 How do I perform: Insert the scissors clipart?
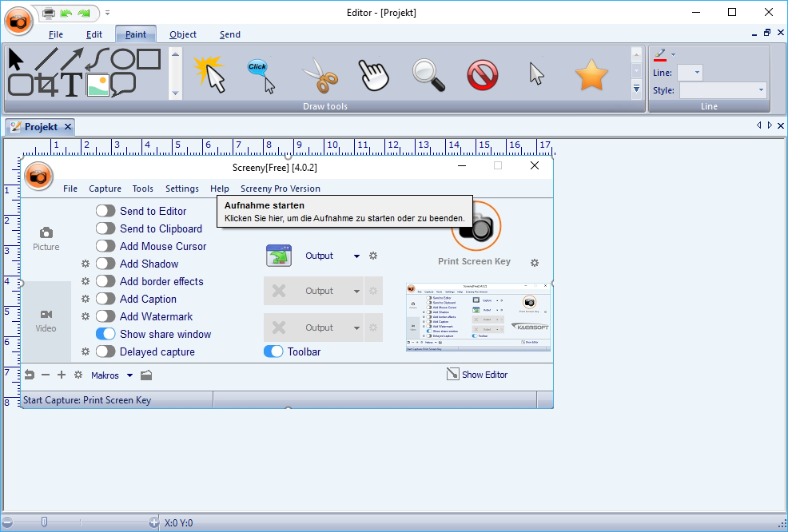point(320,75)
